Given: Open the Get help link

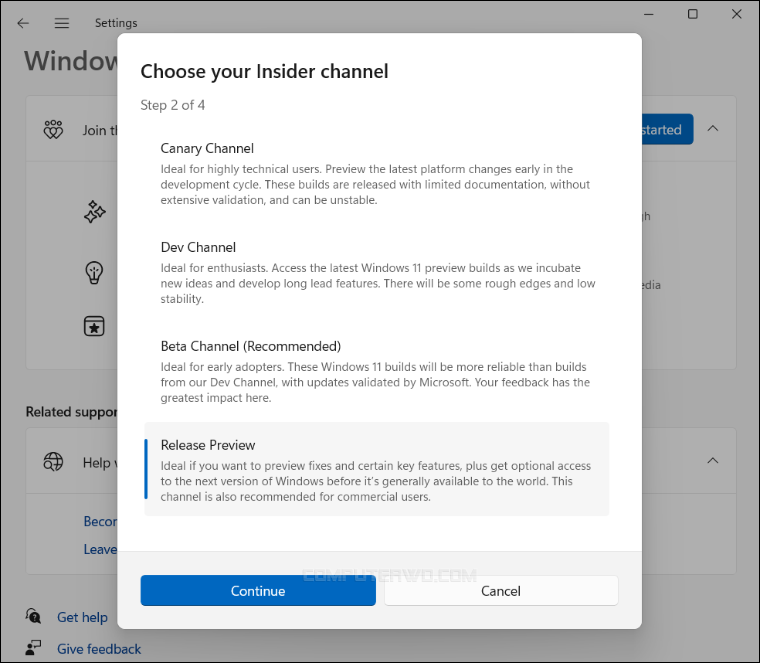Looking at the screenshot, I should click(x=82, y=617).
